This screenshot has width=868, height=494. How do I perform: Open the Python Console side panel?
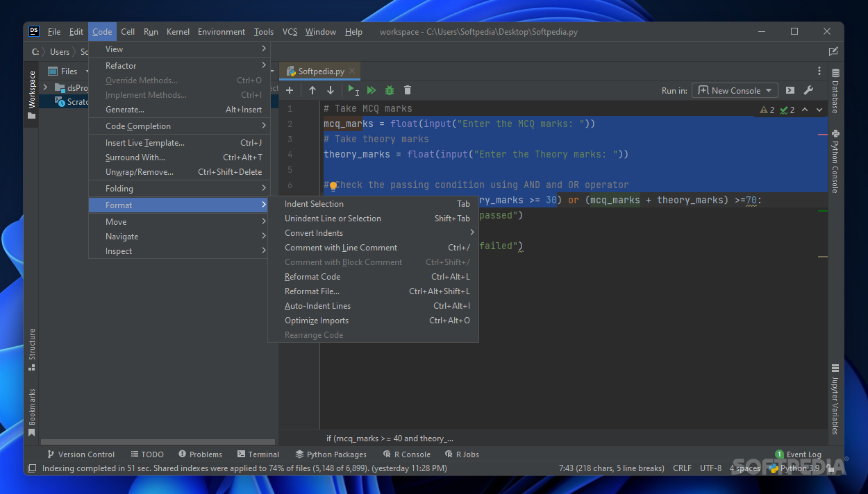pyautogui.click(x=835, y=161)
